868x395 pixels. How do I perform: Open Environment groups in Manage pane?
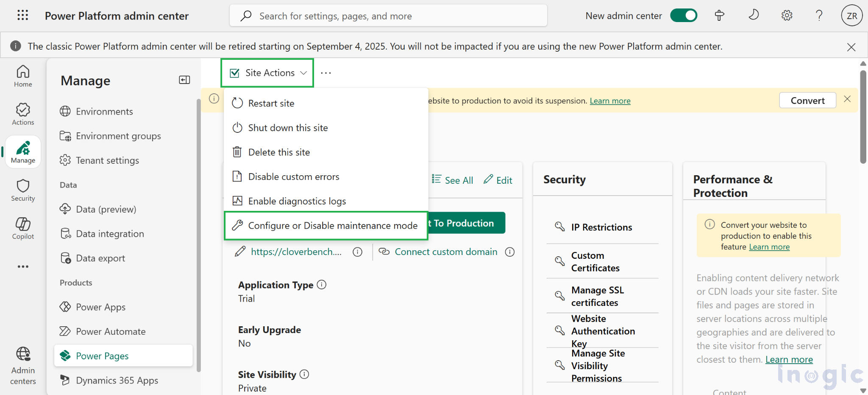coord(123,136)
